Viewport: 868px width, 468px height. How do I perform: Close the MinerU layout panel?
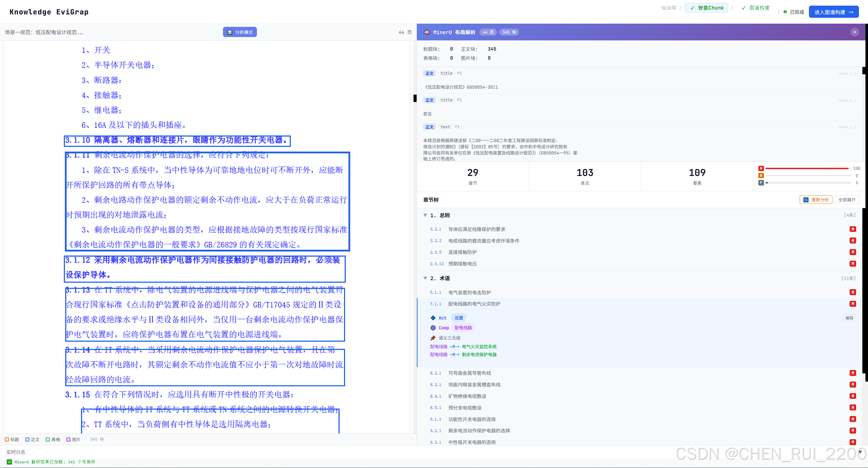pyautogui.click(x=854, y=32)
